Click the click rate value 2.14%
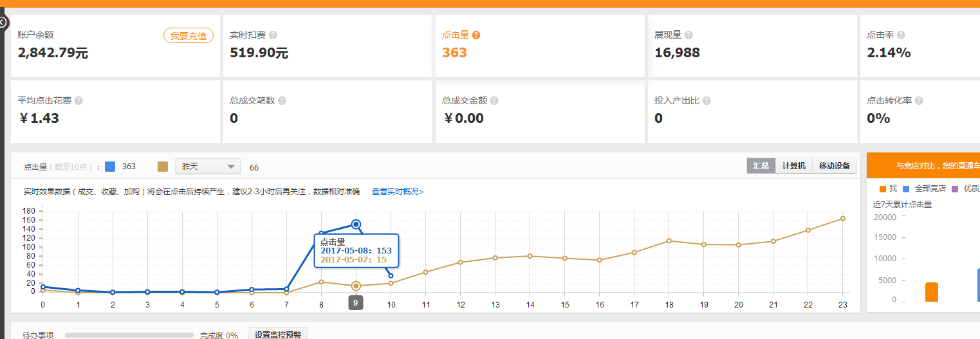 889,53
